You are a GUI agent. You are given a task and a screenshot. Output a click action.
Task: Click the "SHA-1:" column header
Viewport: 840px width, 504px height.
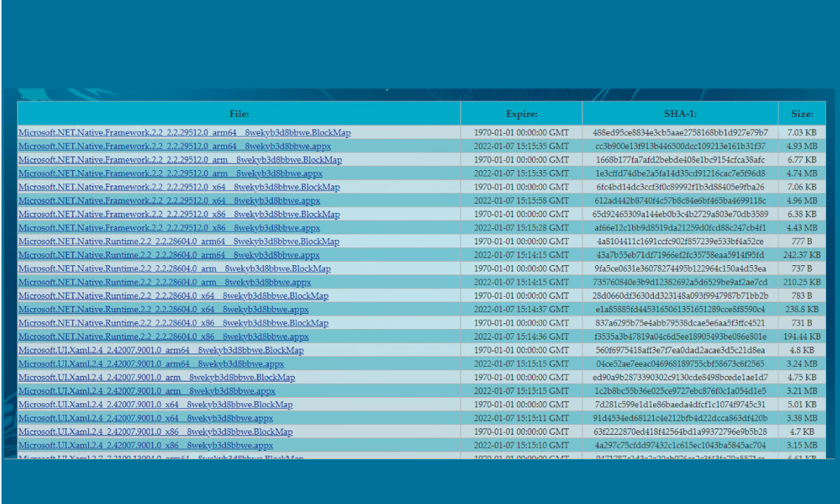tap(680, 113)
